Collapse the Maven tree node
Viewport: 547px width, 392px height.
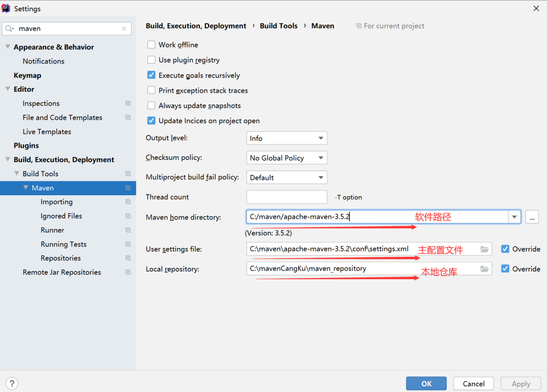[x=26, y=188]
